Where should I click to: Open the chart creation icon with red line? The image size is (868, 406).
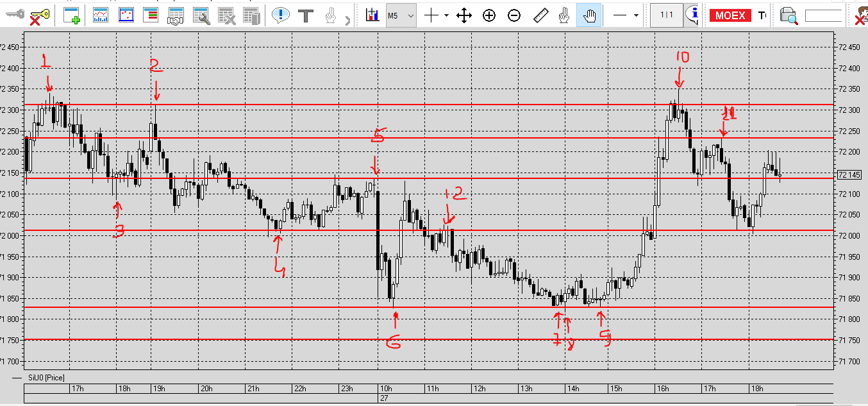[101, 15]
